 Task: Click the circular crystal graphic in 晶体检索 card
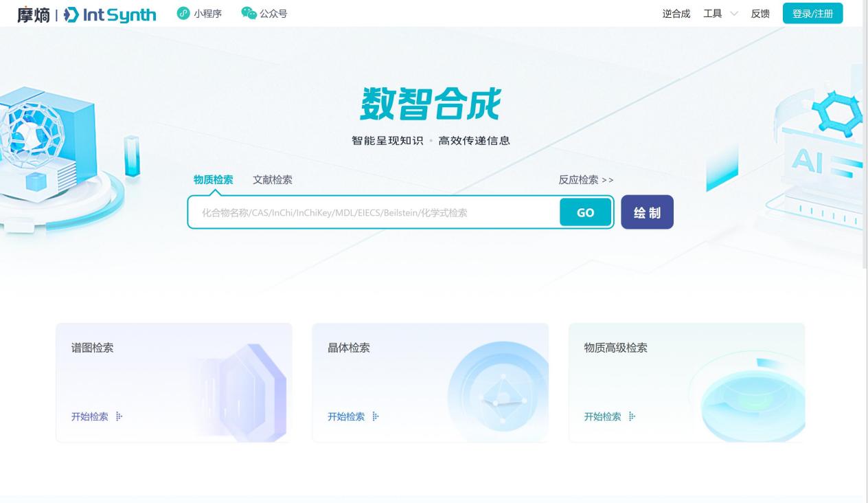point(499,392)
